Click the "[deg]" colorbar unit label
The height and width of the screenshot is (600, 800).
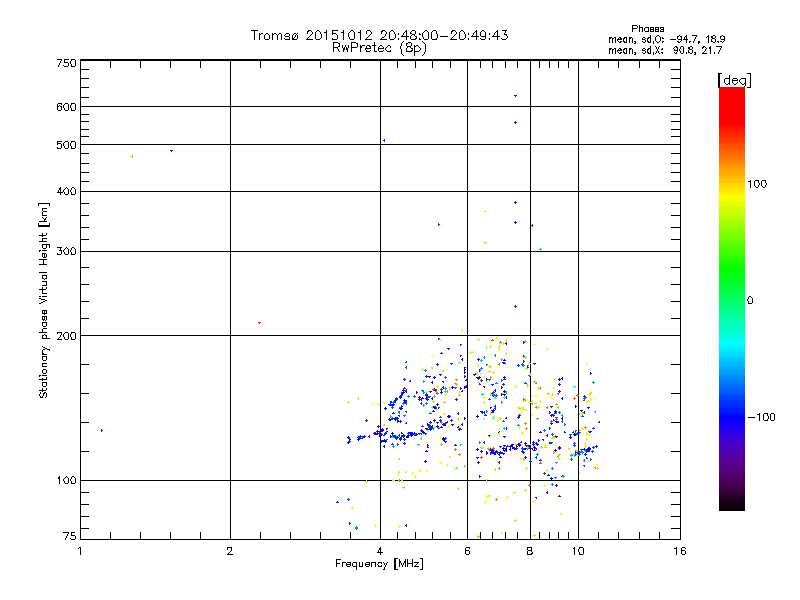pos(734,80)
